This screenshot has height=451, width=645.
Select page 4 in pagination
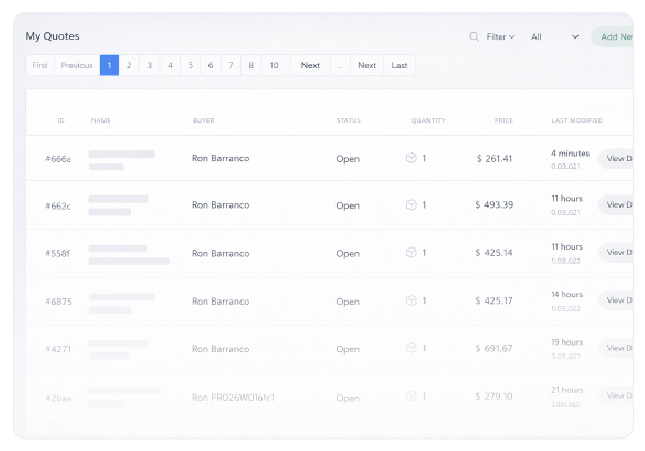click(170, 65)
